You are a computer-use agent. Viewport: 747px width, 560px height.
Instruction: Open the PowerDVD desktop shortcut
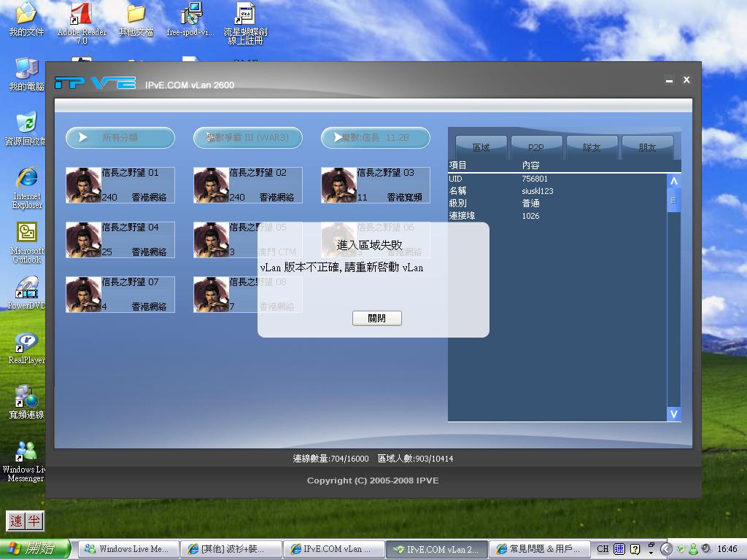pyautogui.click(x=27, y=288)
